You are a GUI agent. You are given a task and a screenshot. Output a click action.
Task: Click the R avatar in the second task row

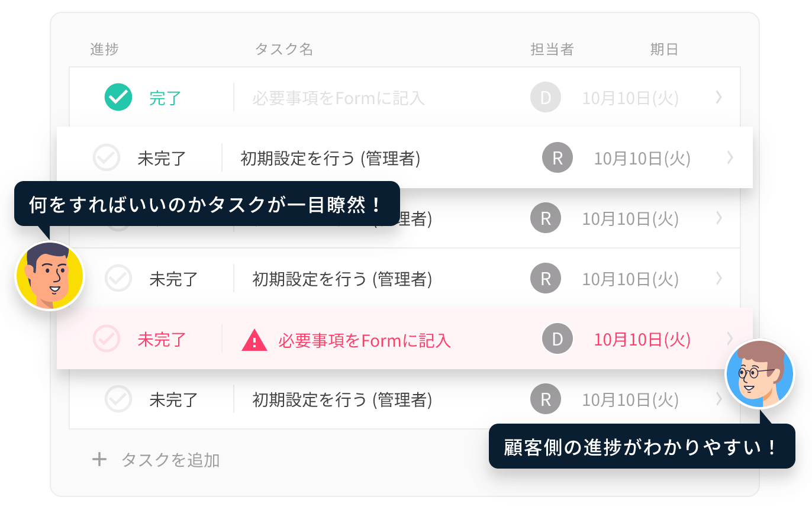tap(558, 158)
